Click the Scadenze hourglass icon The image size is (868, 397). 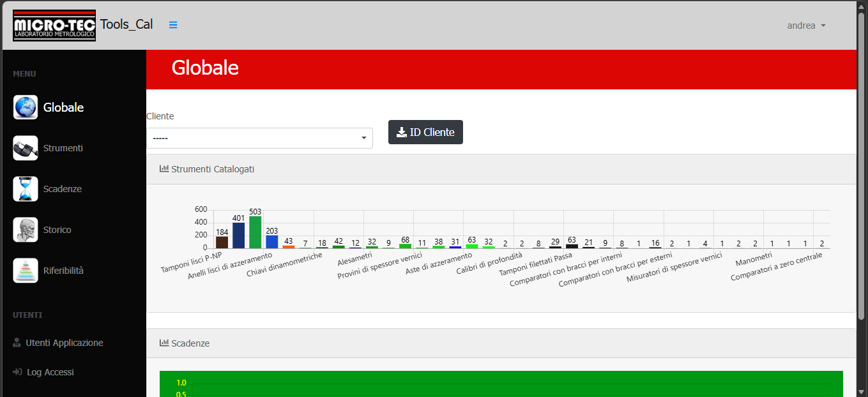[x=26, y=189]
